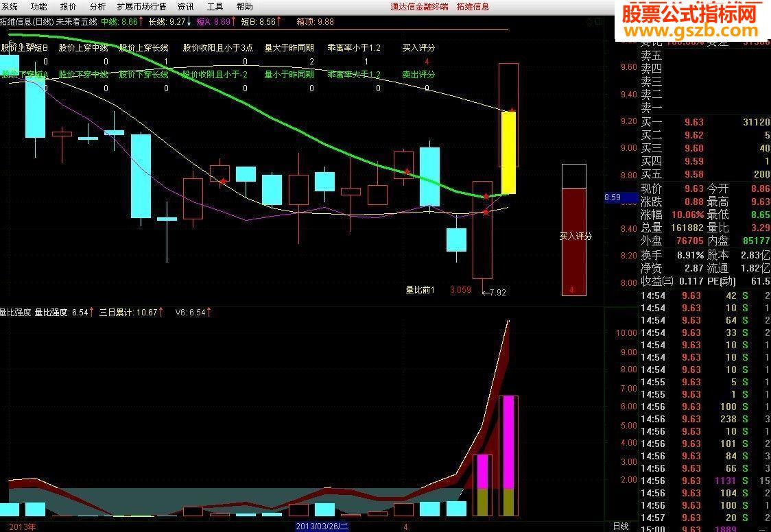
Task: Click the 外盘 76705 quote field
Action: (x=672, y=241)
